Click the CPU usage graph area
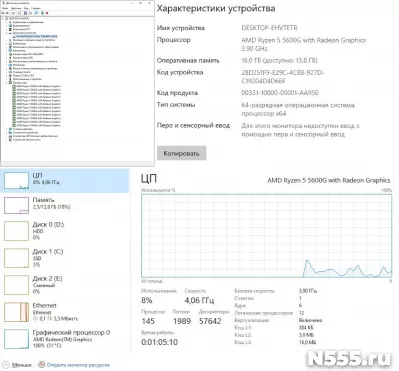399x371 pixels. (267, 236)
